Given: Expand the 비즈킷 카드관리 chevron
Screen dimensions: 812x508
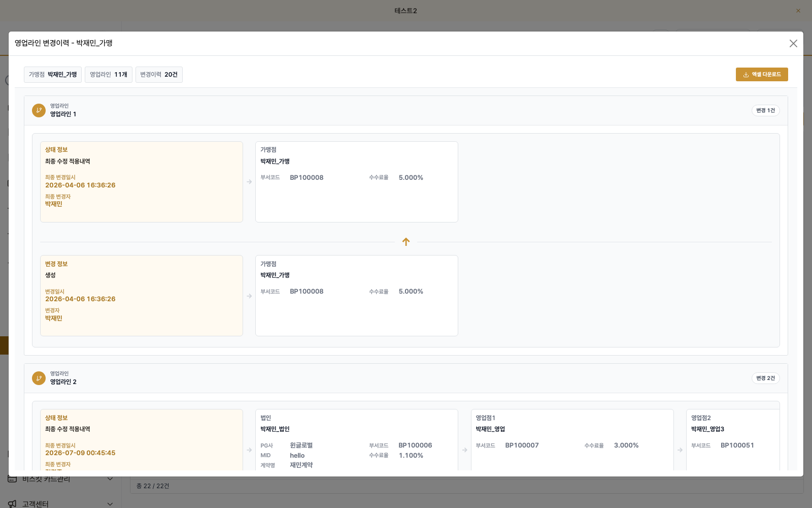Looking at the screenshot, I should click(110, 479).
